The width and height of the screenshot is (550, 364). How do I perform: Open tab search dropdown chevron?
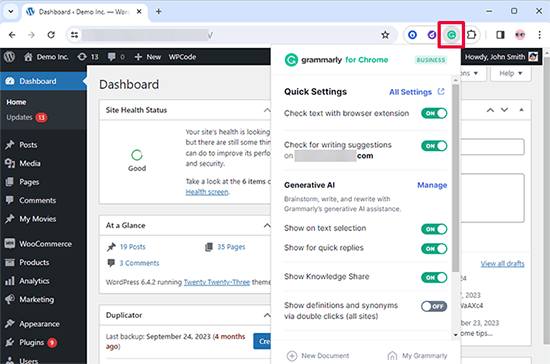click(11, 11)
